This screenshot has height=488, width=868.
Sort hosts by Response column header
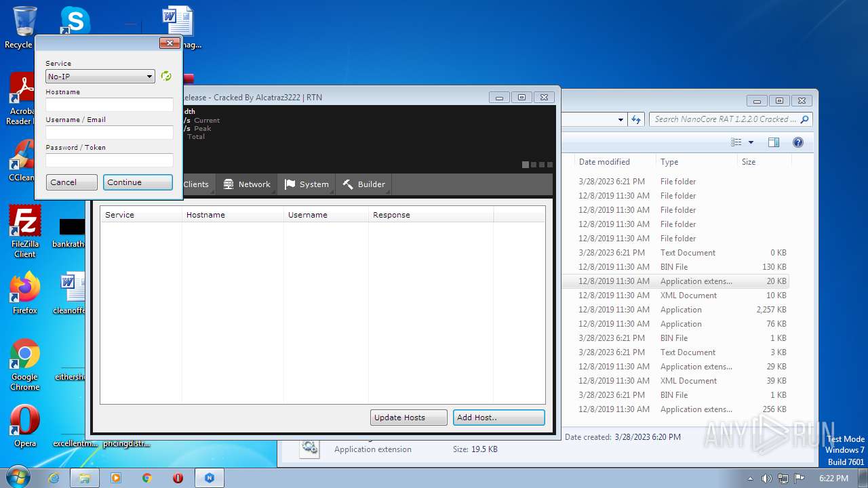[x=431, y=215]
